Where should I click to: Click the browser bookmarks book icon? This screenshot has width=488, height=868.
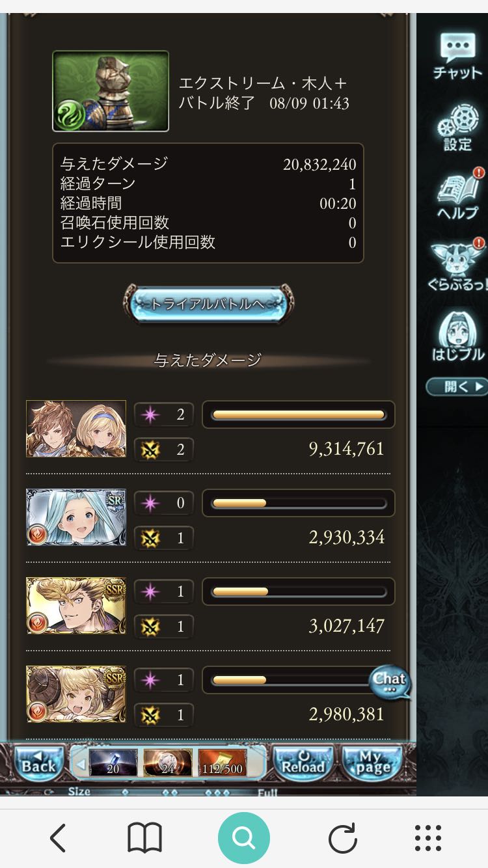point(144,838)
